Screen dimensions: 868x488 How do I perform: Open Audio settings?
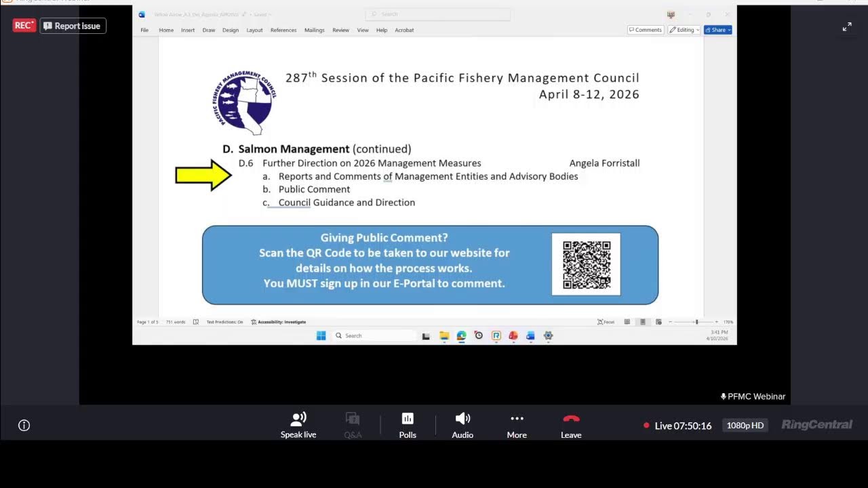click(462, 425)
